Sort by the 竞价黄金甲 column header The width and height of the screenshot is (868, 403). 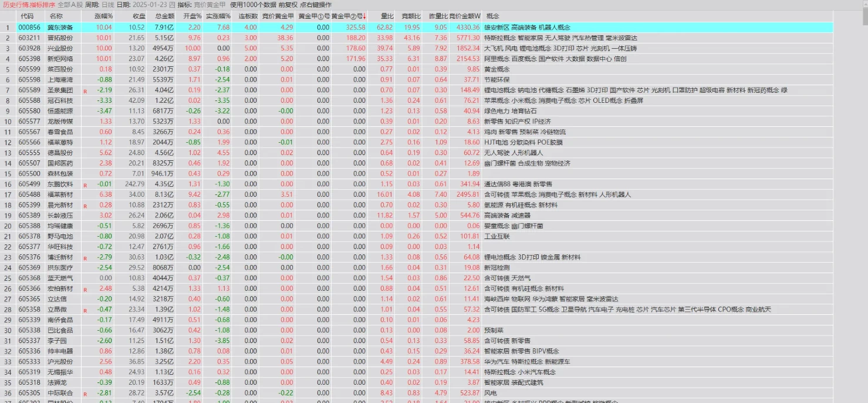278,16
